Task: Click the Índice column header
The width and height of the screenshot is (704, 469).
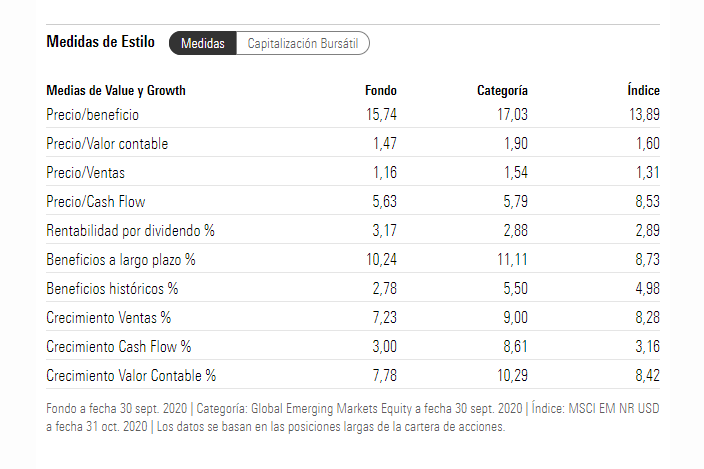Action: tap(642, 90)
